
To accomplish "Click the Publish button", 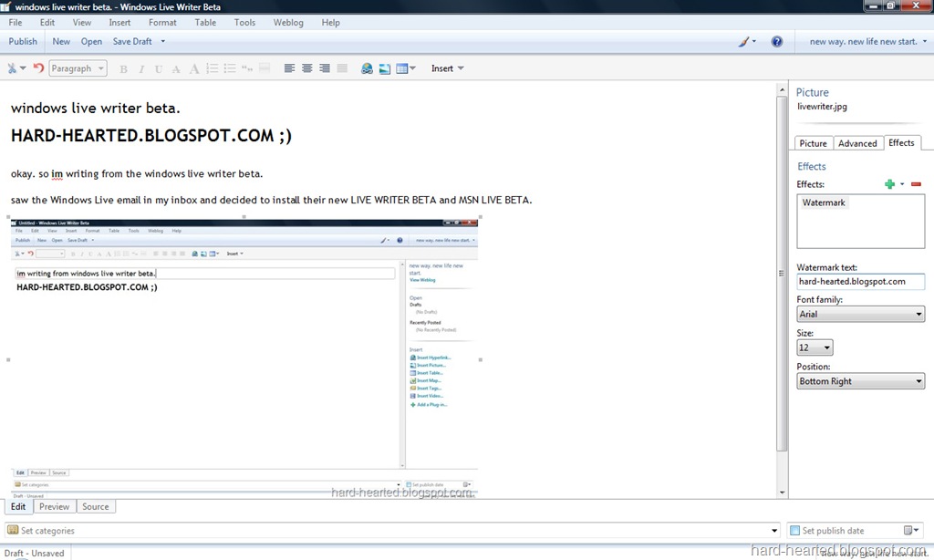I will [x=23, y=42].
